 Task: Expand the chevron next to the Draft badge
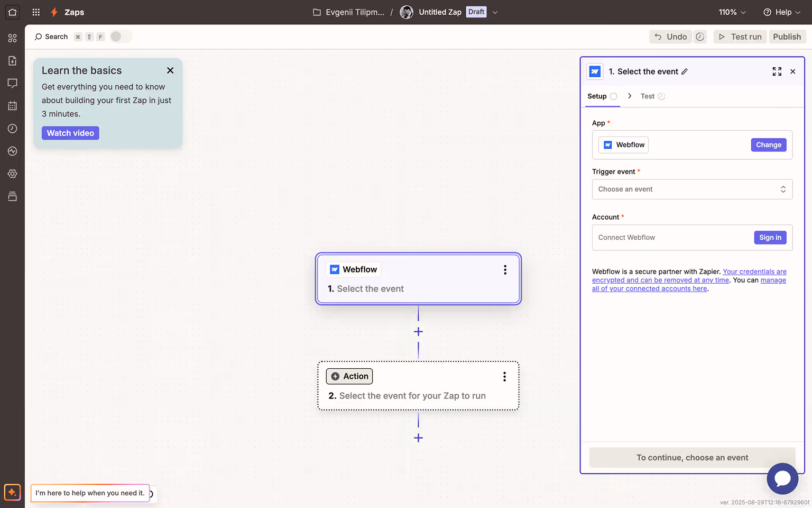tap(495, 12)
